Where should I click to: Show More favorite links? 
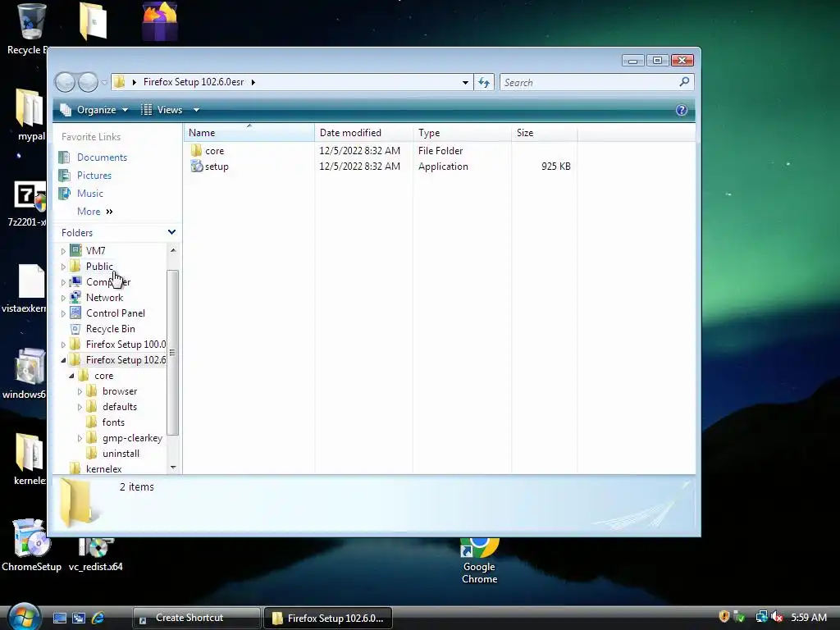[x=95, y=212]
